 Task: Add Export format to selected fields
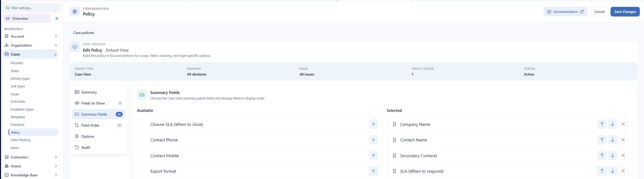pyautogui.click(x=373, y=171)
